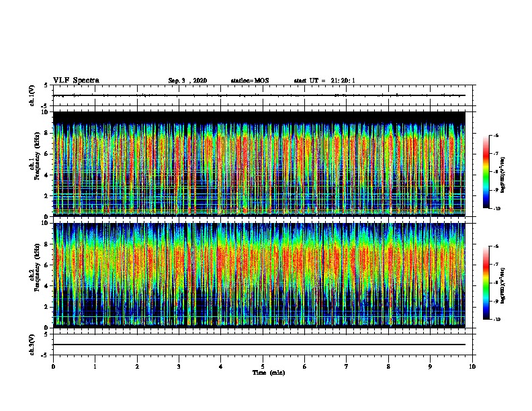
Task: Click time axis tick label "1"
Action: (95, 367)
